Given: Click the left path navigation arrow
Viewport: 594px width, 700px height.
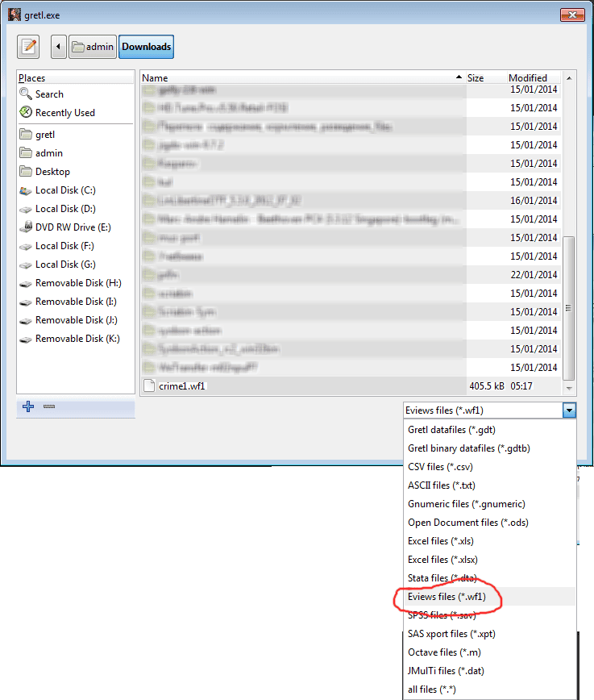Looking at the screenshot, I should (58, 47).
